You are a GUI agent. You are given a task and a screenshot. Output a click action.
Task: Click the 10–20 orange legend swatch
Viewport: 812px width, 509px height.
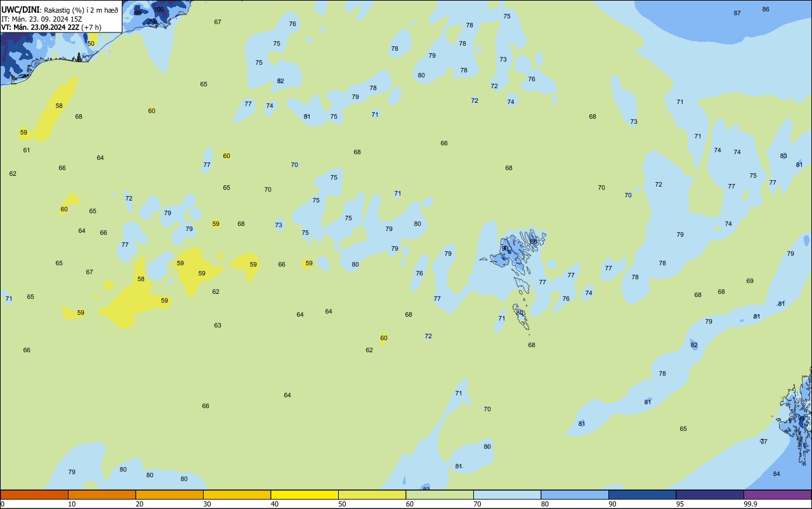[101, 494]
